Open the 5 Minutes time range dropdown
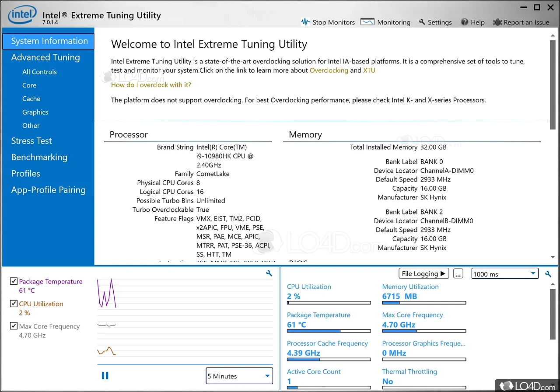 pyautogui.click(x=239, y=376)
